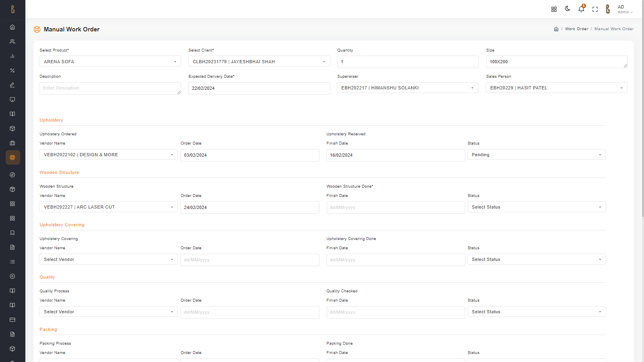Open the notifications bell icon
This screenshot has width=644, height=362.
tap(581, 9)
